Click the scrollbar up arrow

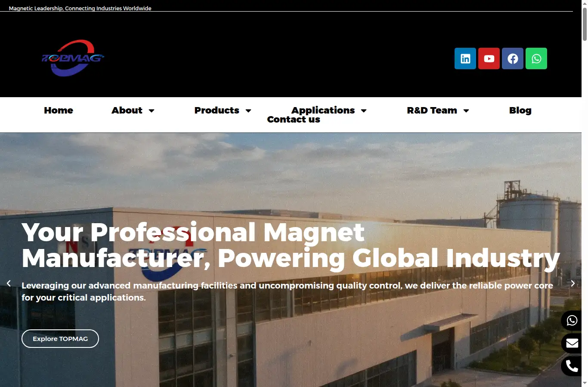585,3
